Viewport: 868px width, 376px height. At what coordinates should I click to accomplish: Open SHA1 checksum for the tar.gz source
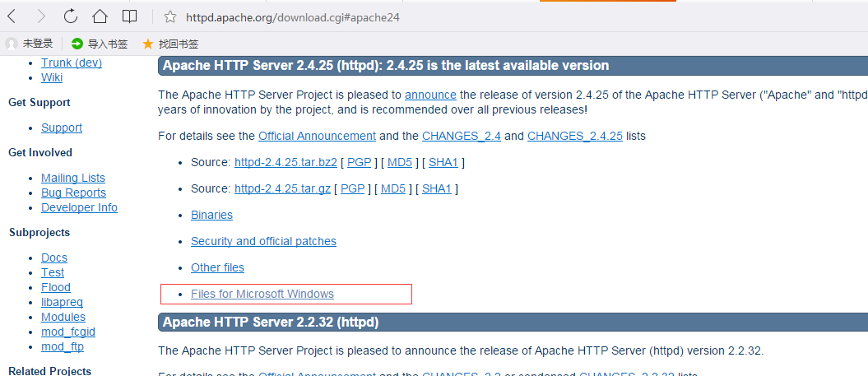437,189
